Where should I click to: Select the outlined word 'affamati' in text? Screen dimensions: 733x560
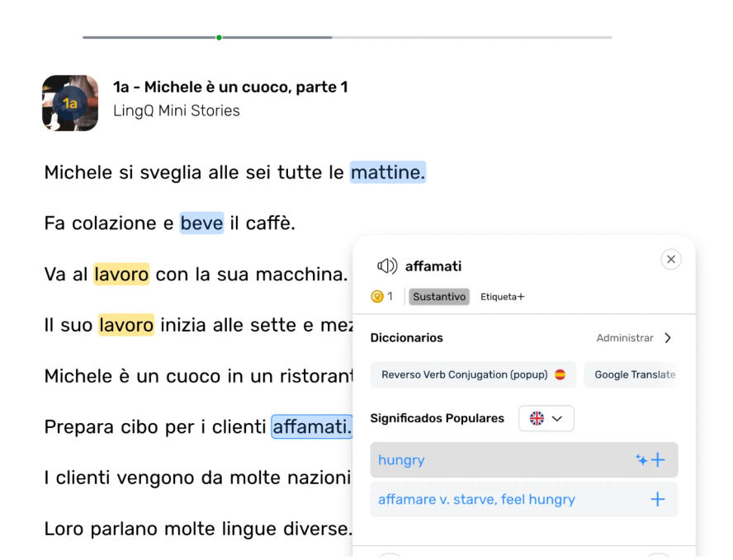[x=312, y=426]
